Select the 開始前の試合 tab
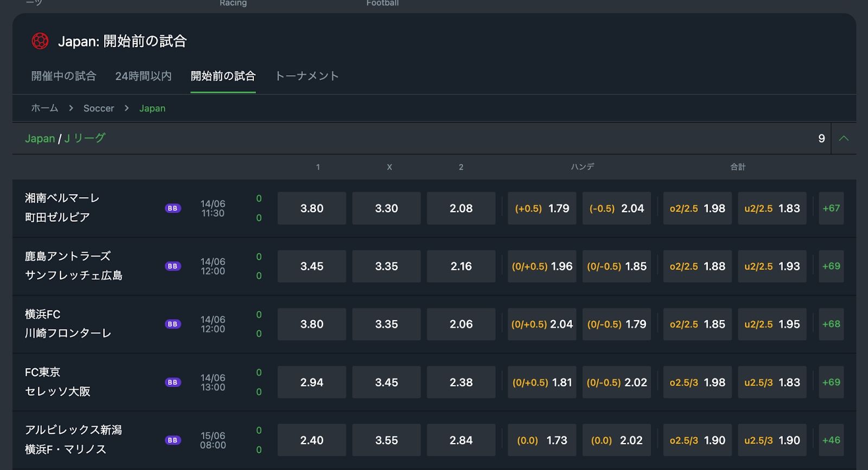 223,76
